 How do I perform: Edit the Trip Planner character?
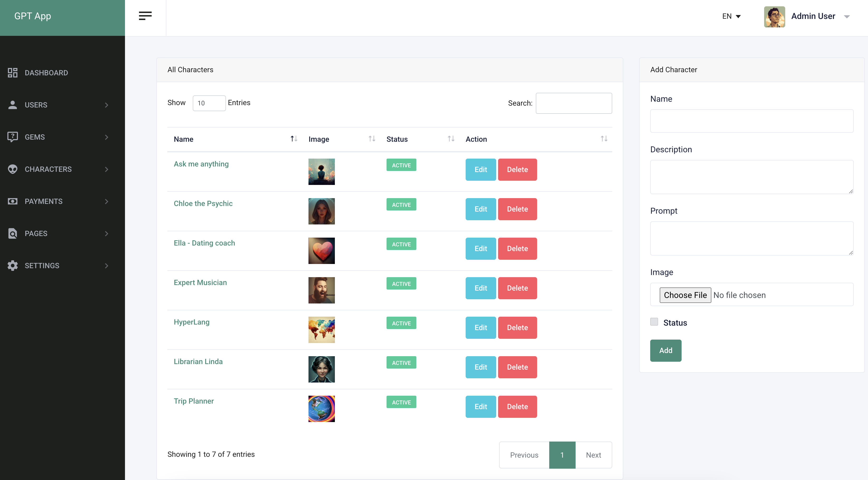(x=480, y=406)
